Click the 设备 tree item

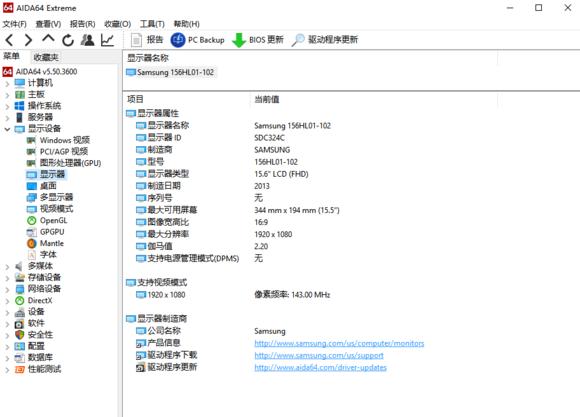click(29, 312)
